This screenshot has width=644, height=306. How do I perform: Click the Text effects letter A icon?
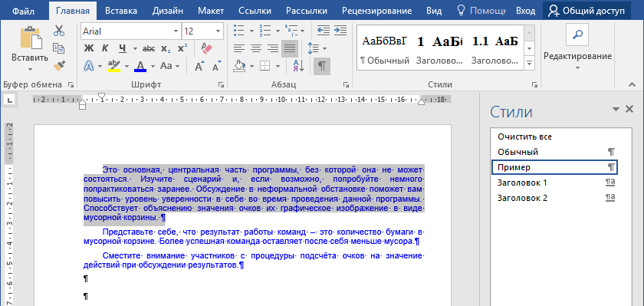click(89, 66)
